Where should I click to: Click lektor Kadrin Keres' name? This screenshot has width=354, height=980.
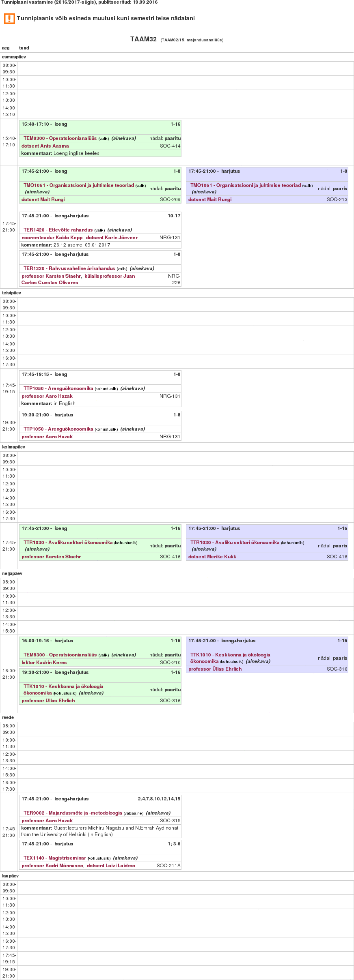coord(44,663)
